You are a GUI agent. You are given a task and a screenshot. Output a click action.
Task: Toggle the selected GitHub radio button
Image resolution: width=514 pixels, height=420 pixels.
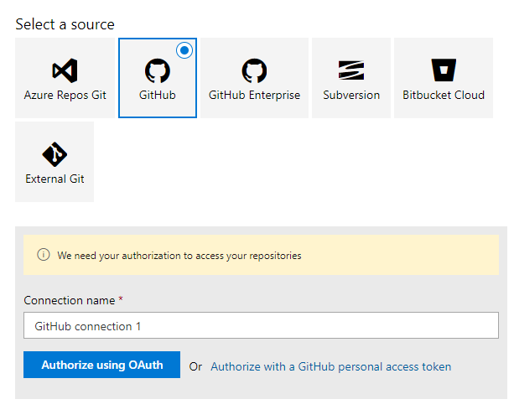pyautogui.click(x=184, y=50)
